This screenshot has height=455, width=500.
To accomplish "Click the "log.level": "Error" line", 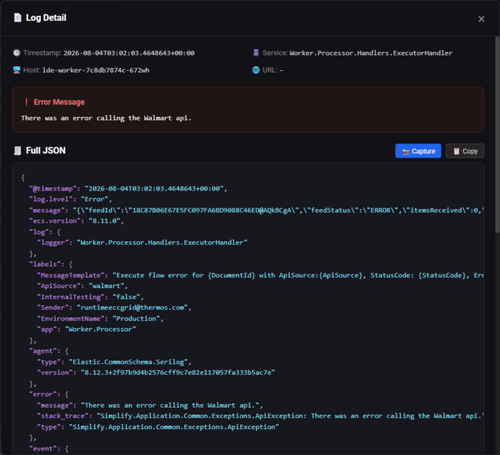I will pyautogui.click(x=70, y=199).
